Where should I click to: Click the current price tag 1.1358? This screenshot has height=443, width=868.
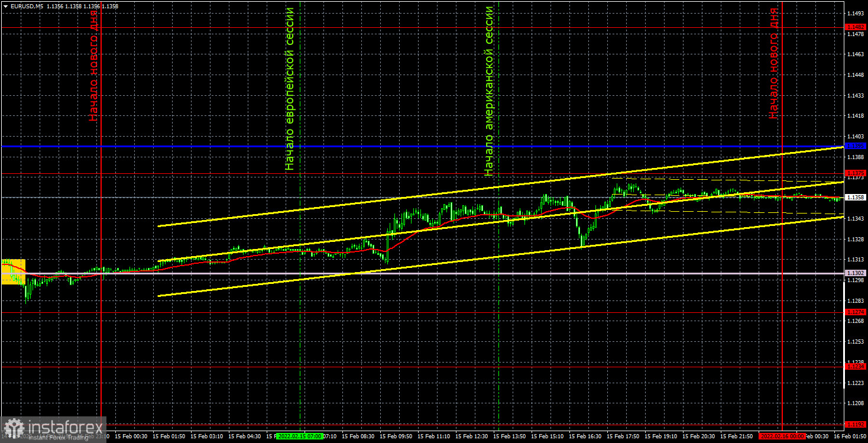click(856, 197)
